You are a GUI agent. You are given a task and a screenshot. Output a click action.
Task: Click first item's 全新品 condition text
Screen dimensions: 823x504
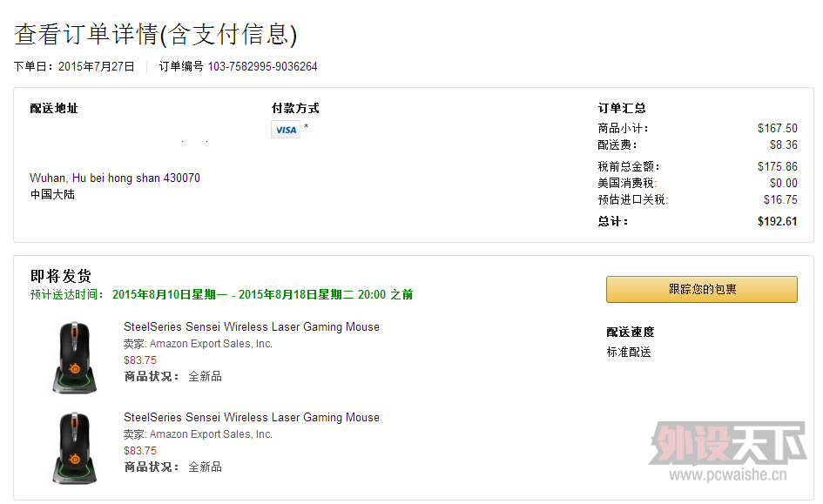click(206, 377)
